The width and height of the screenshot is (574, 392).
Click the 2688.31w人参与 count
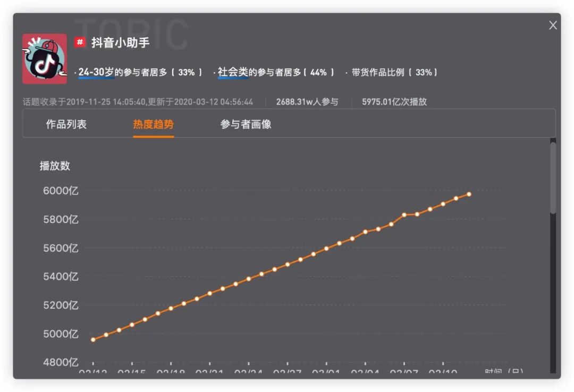pyautogui.click(x=307, y=102)
